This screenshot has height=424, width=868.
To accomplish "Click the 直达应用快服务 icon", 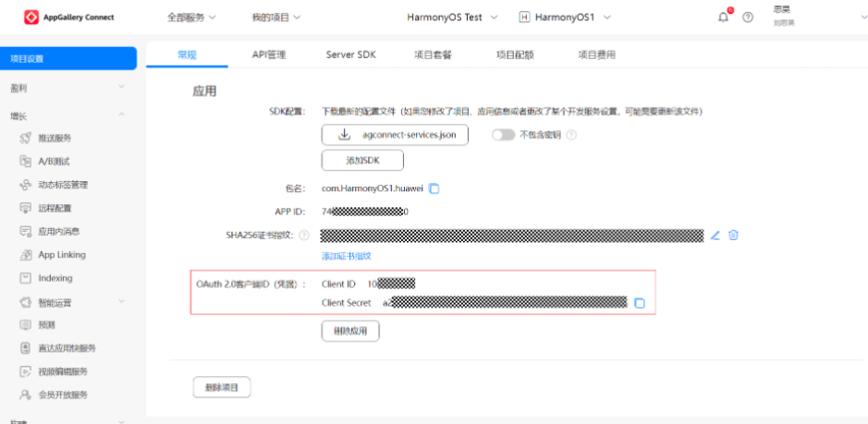I will (25, 348).
